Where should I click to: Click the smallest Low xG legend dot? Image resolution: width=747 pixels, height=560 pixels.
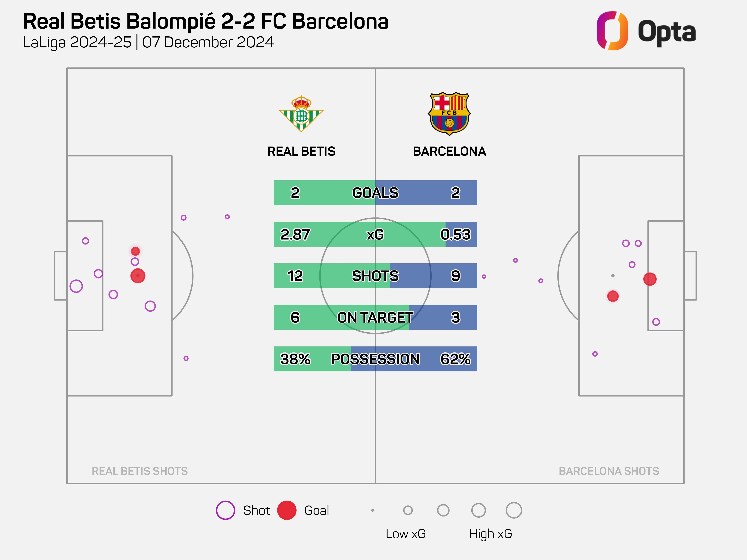(373, 510)
